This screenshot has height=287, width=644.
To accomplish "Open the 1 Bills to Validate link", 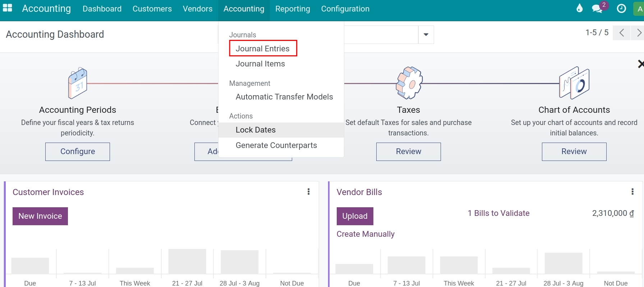I will coord(498,213).
